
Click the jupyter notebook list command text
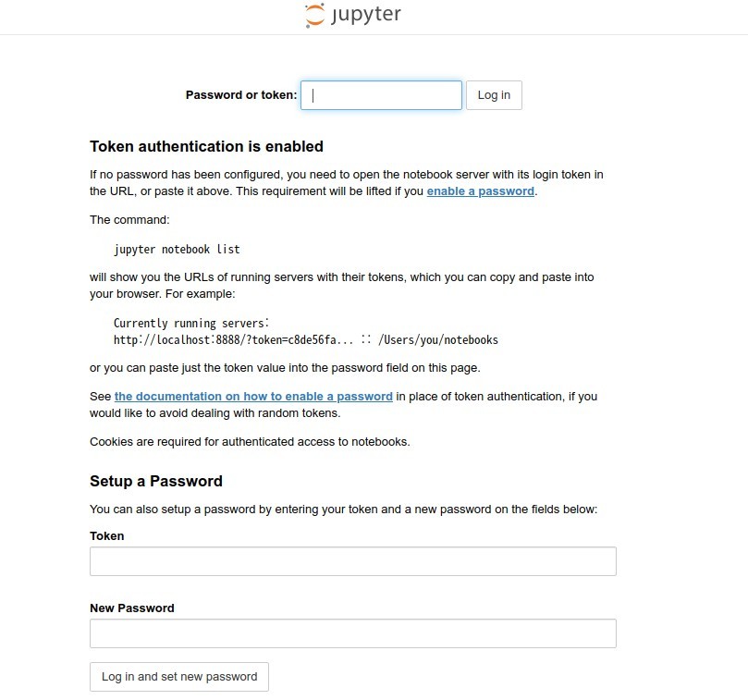point(177,250)
